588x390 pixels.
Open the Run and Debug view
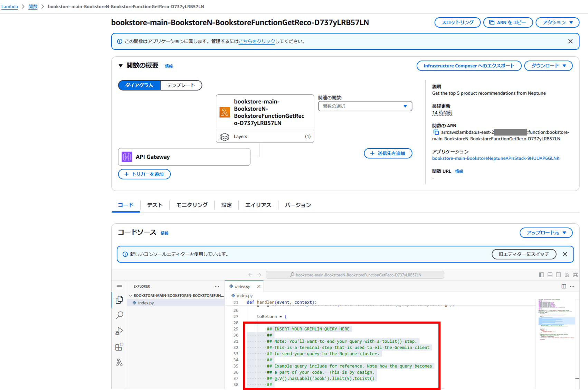119,331
